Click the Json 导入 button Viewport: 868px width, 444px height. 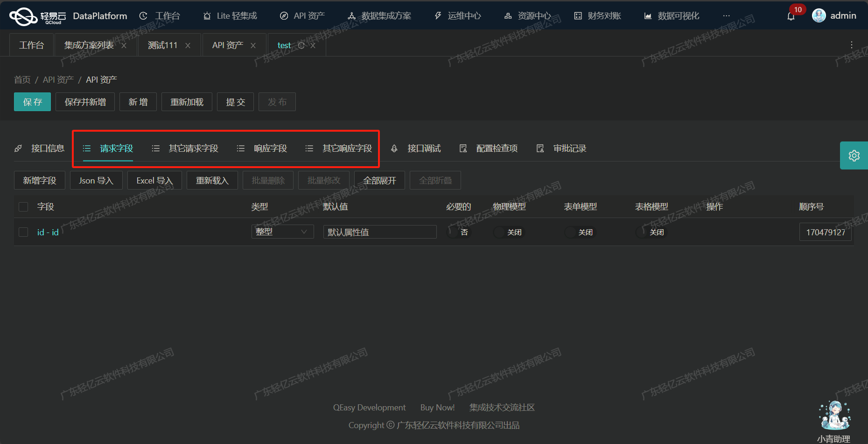[x=96, y=180]
